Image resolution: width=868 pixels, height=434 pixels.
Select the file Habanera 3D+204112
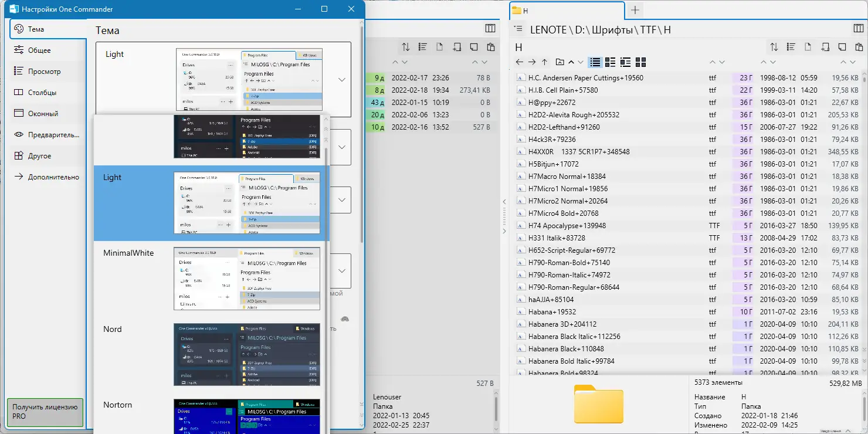point(689,324)
